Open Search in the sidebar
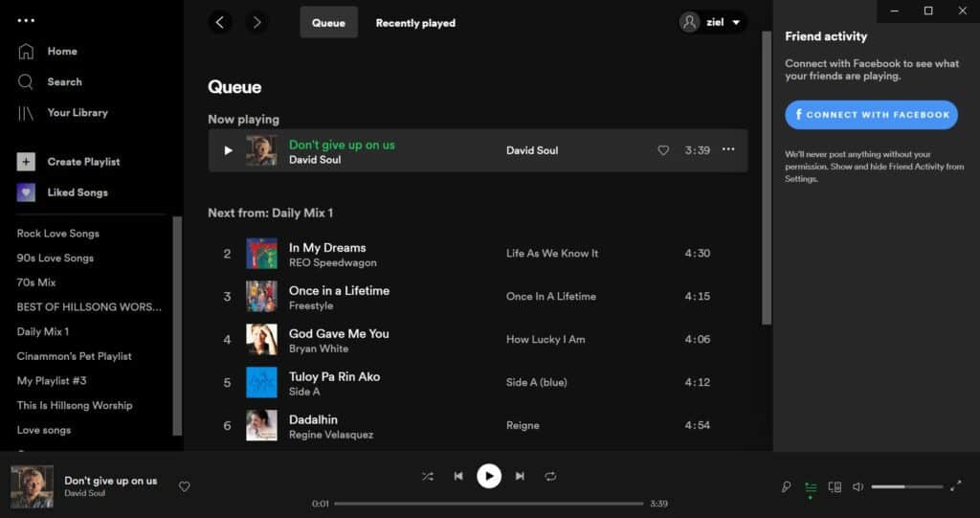Viewport: 980px width, 518px height. (64, 82)
